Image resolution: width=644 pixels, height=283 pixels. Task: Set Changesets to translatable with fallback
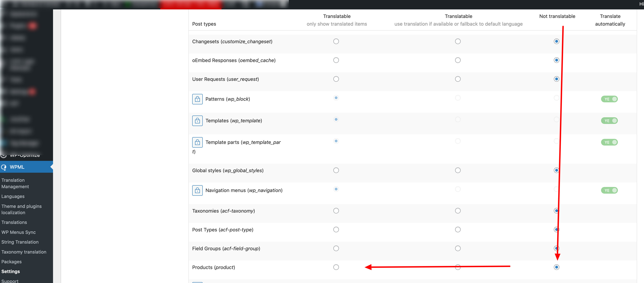click(458, 41)
